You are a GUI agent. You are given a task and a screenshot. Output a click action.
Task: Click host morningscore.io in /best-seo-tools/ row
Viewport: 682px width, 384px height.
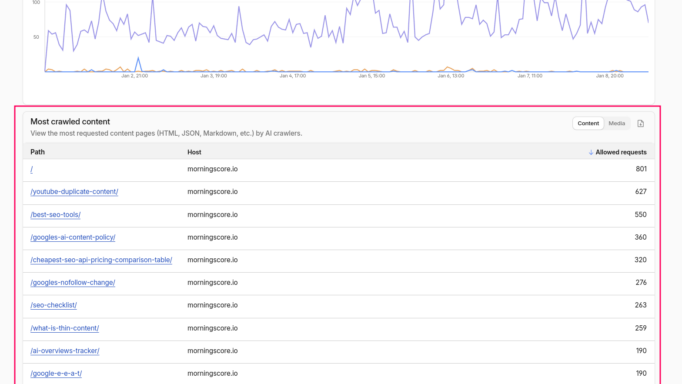[x=212, y=214]
